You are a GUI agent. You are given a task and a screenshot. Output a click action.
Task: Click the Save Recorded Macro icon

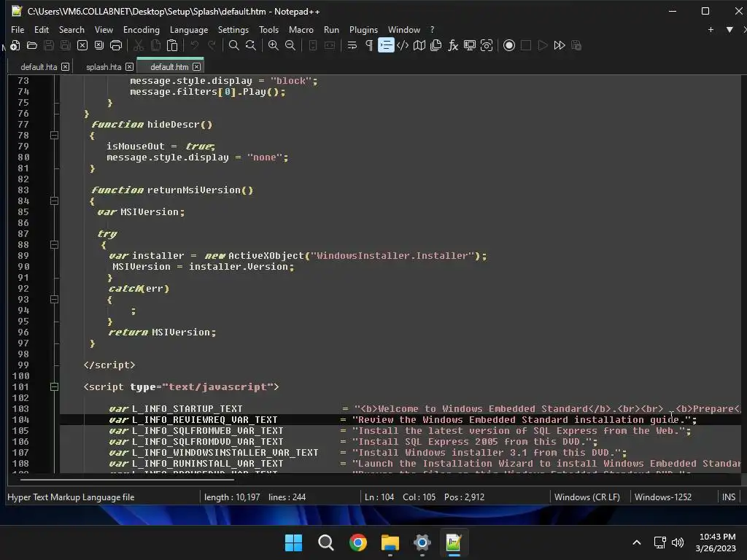[576, 45]
